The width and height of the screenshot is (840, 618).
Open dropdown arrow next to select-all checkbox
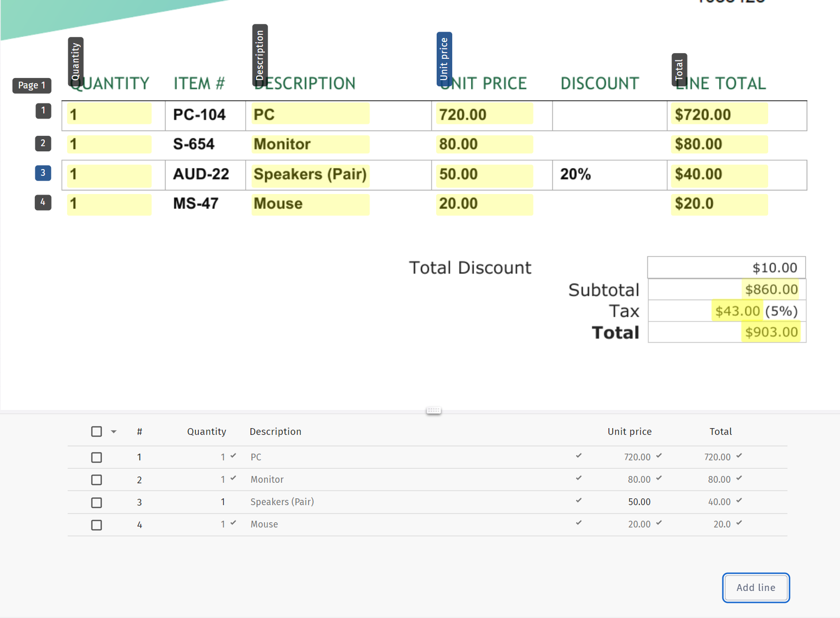click(x=113, y=432)
